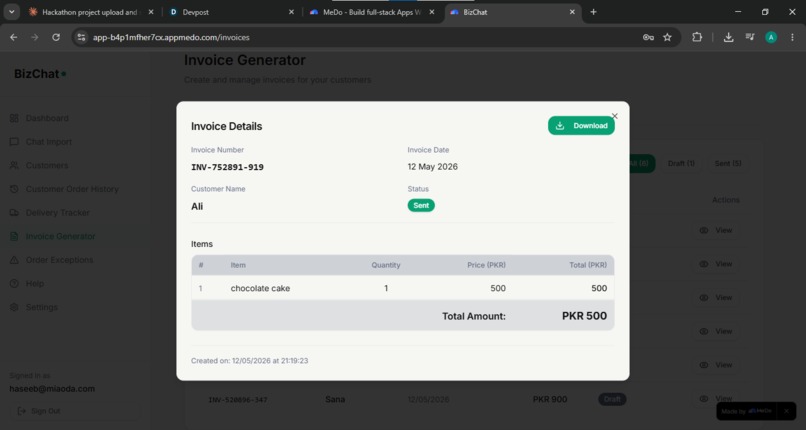806x430 pixels.
Task: Reload the current page
Action: pyautogui.click(x=56, y=37)
